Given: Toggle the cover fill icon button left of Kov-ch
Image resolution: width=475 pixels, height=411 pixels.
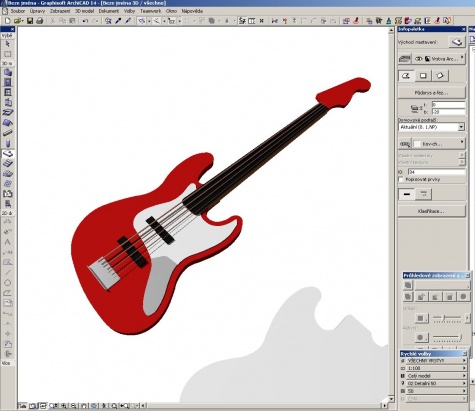Looking at the screenshot, I should 405,144.
